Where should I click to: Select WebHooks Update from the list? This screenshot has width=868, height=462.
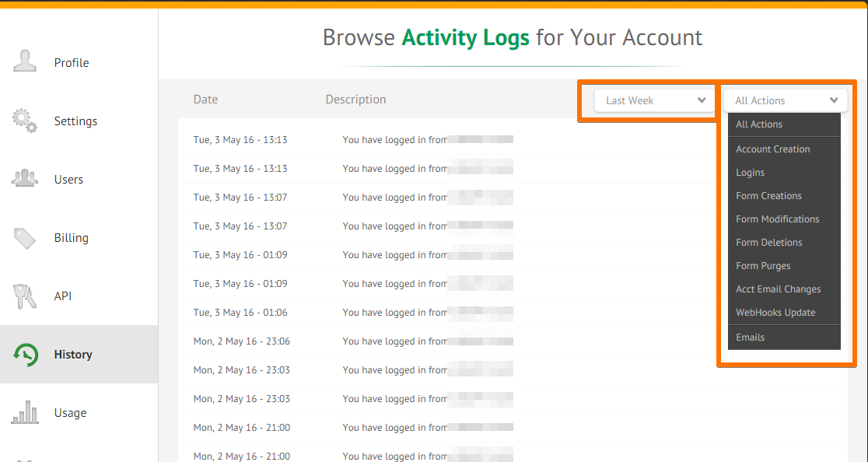coord(775,313)
